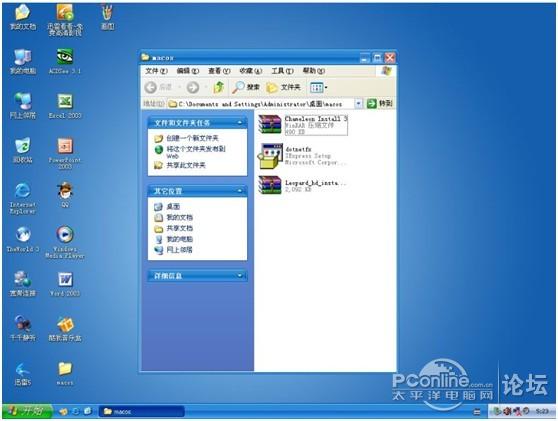This screenshot has height=421, width=558.
Task: Expand the address bar dropdown arrow
Action: [x=359, y=104]
